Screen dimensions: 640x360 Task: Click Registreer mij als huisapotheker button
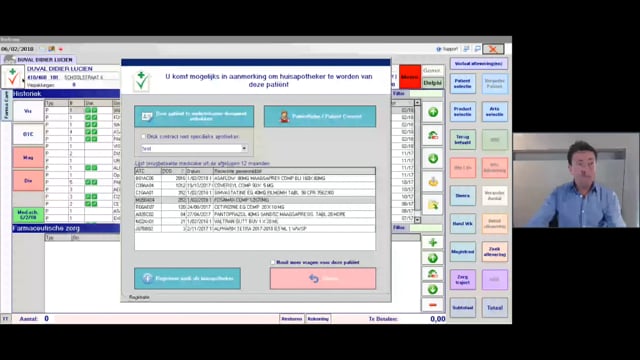[x=187, y=278]
